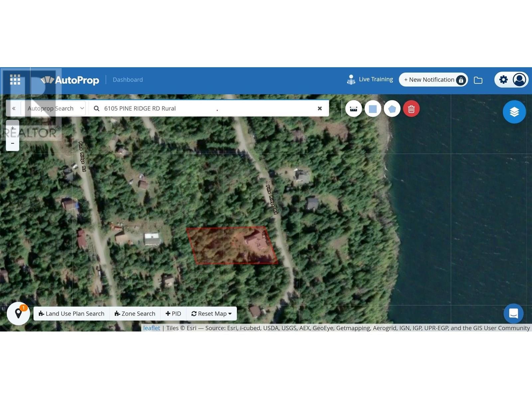Open the Live Training resource
Screen dimensions: 532x399
pos(370,79)
